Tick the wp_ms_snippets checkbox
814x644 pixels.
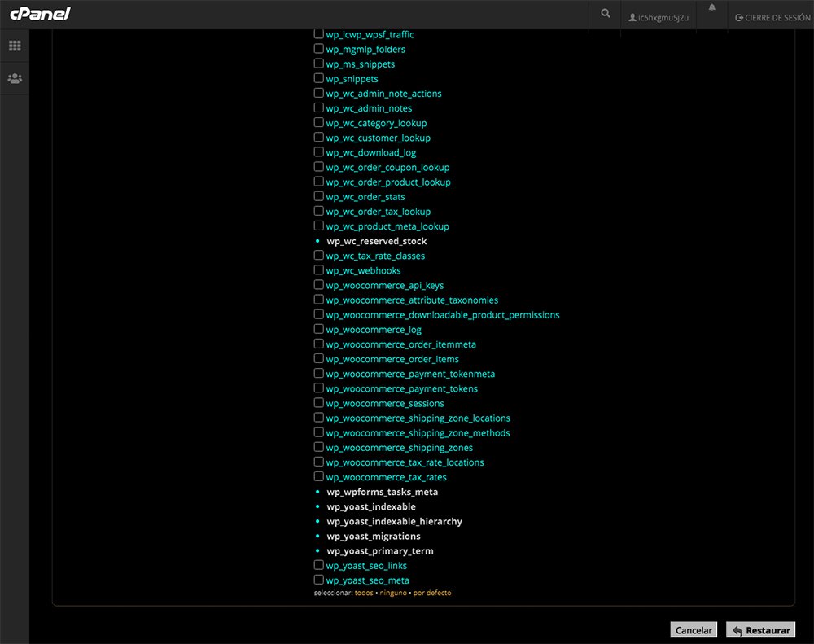click(x=319, y=64)
